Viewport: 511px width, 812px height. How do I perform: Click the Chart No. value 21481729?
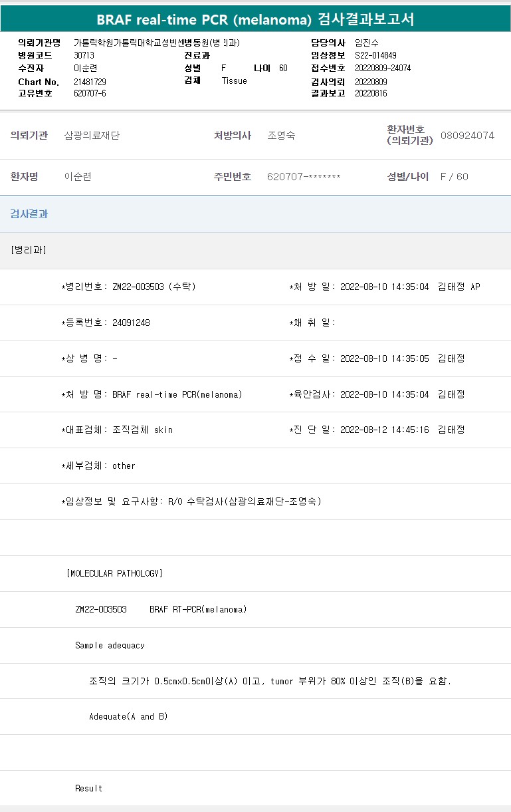90,82
